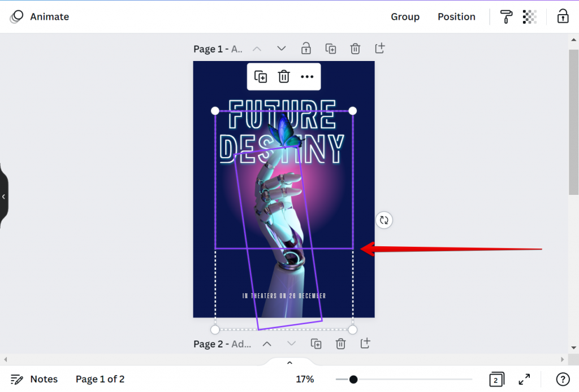Move Page 2 down with chevron
Screen dimensions: 579x392
pyautogui.click(x=291, y=343)
